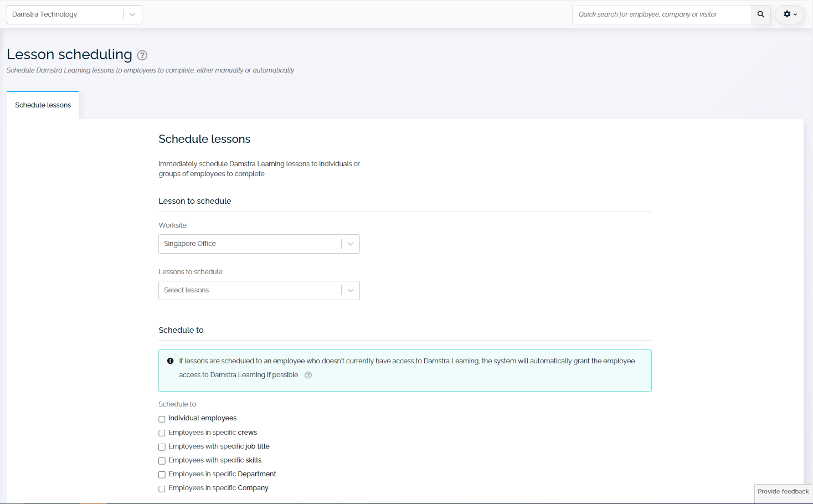Open the Select lessons dropdown

350,290
